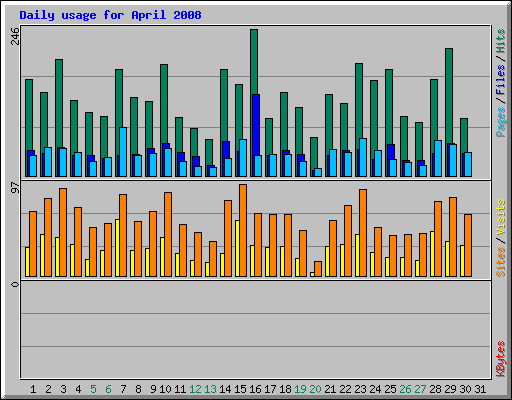The image size is (512, 400).
Task: Click the light blue pages bar for day 23
Action: pos(363,157)
